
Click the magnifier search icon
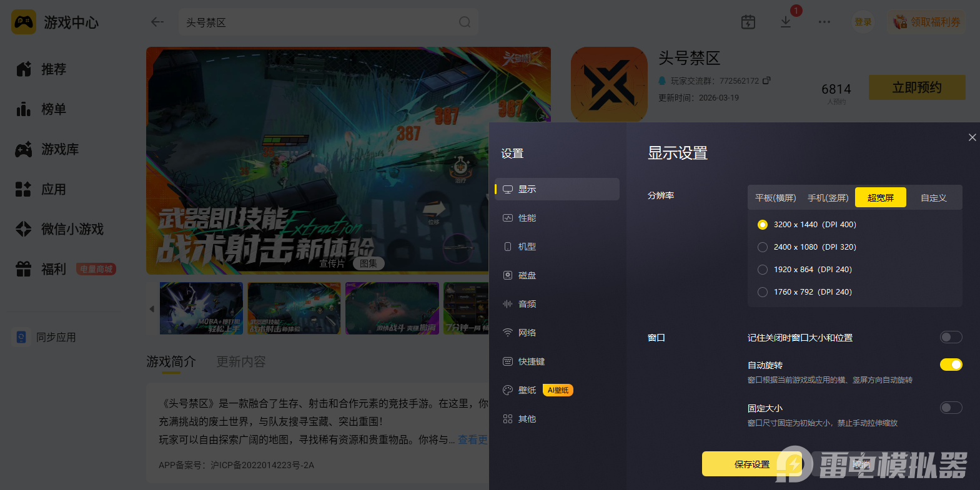tap(465, 22)
